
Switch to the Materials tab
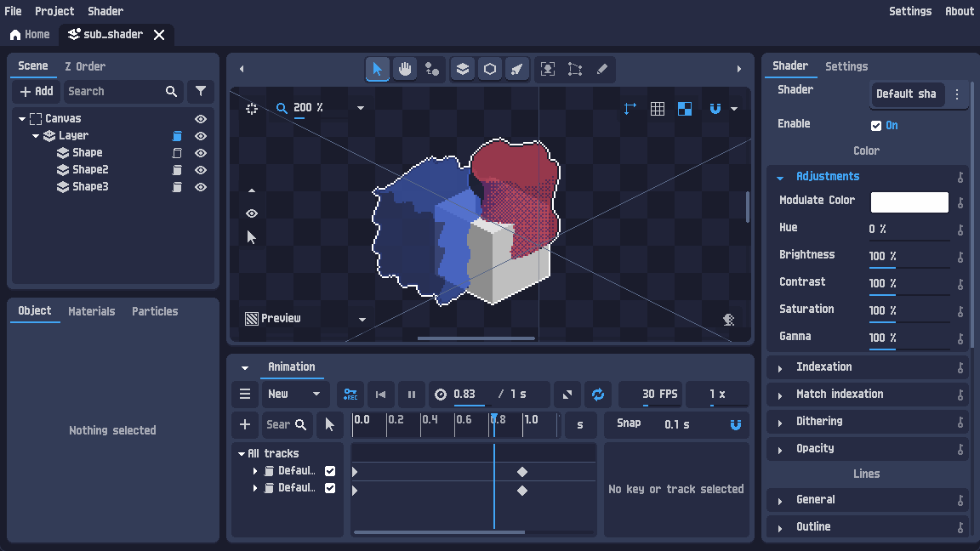pos(92,311)
